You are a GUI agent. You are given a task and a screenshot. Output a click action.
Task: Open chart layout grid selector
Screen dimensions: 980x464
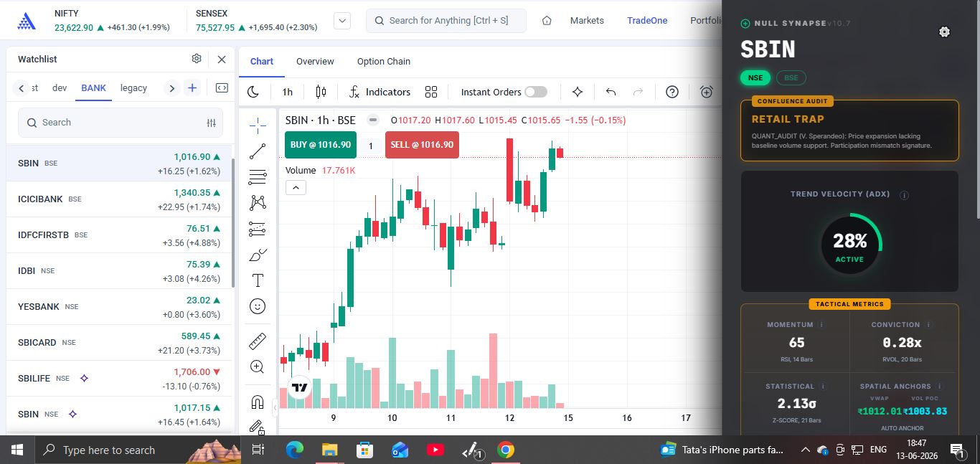pyautogui.click(x=431, y=92)
